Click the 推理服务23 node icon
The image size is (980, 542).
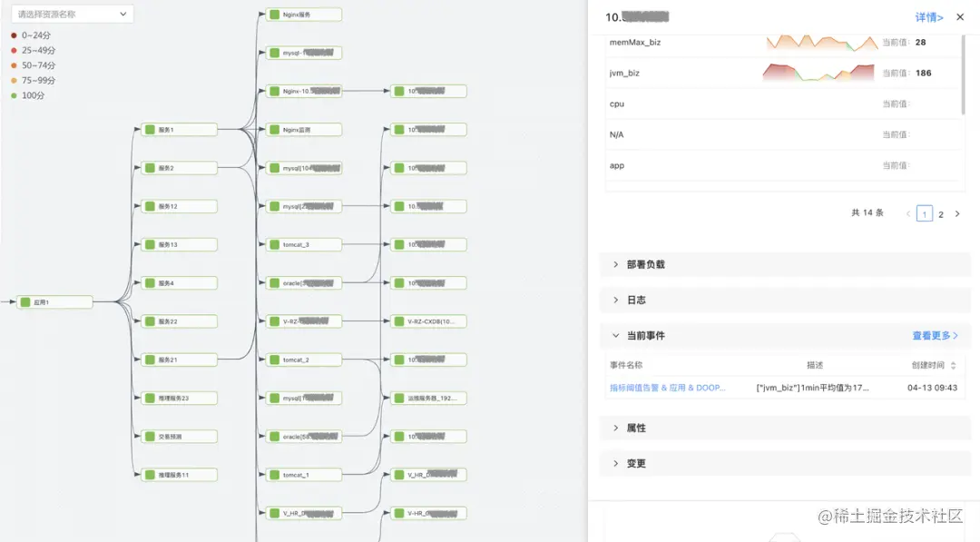pyautogui.click(x=148, y=398)
